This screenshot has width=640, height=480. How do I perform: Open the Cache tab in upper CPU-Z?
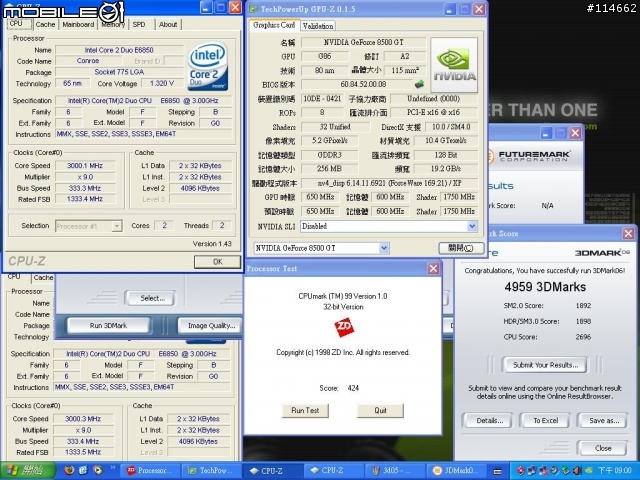point(45,24)
